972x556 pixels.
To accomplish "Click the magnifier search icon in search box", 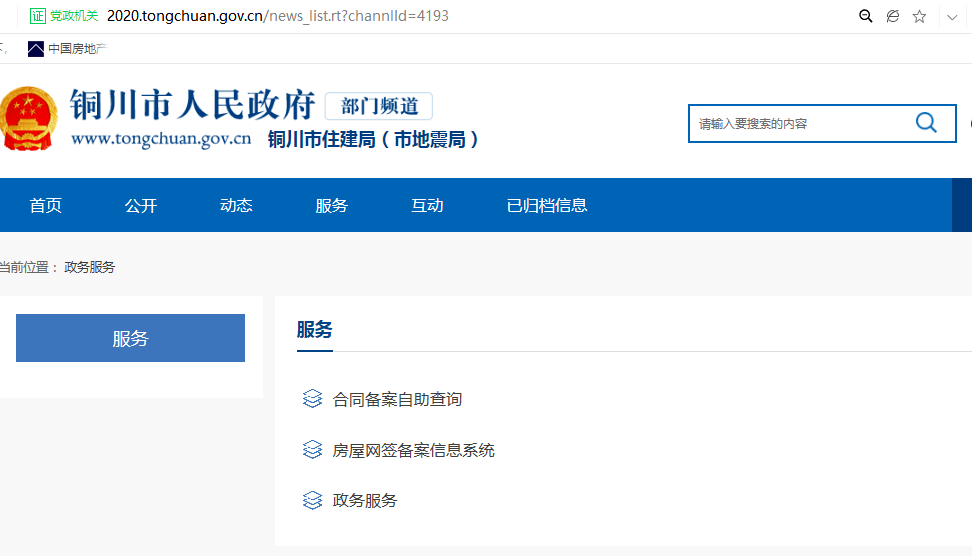I will click(x=926, y=123).
